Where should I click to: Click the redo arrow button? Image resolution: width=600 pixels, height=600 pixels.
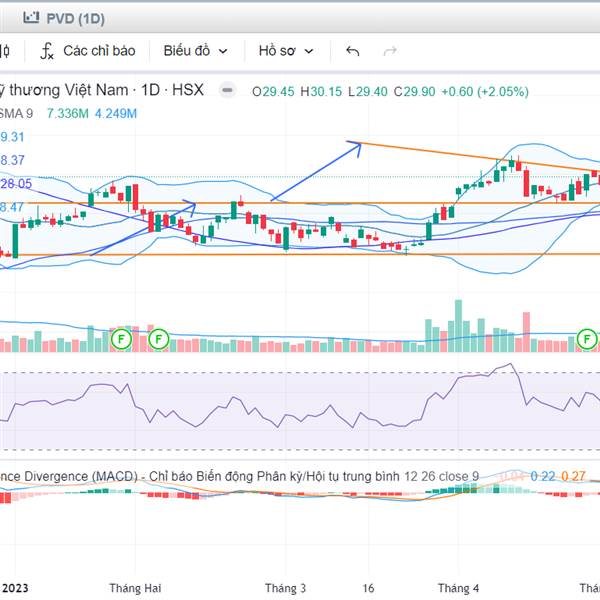390,51
